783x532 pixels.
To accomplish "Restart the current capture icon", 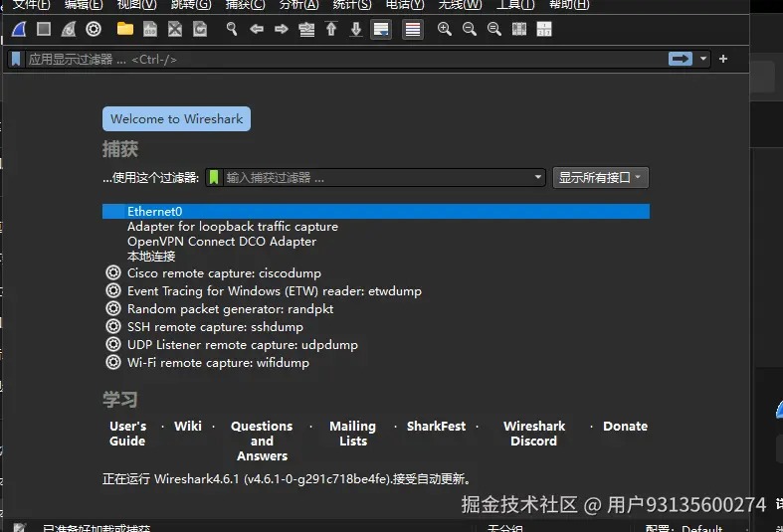I will [69, 29].
